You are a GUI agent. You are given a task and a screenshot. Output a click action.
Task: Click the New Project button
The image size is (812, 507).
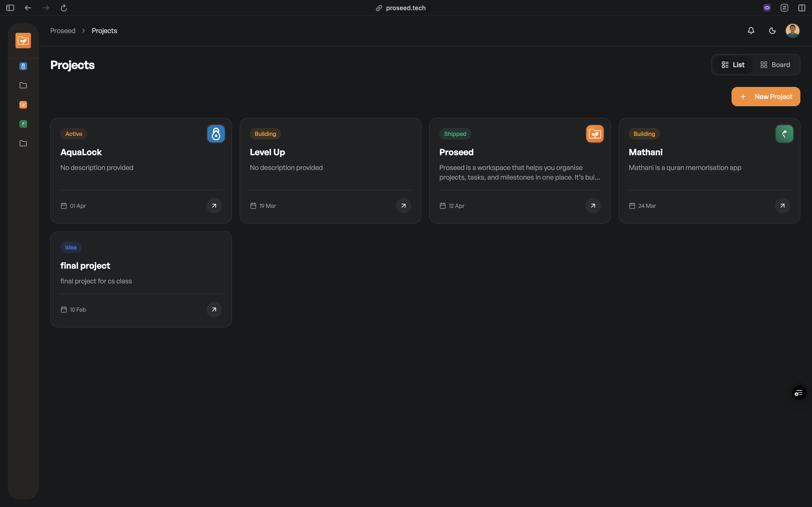pyautogui.click(x=766, y=97)
